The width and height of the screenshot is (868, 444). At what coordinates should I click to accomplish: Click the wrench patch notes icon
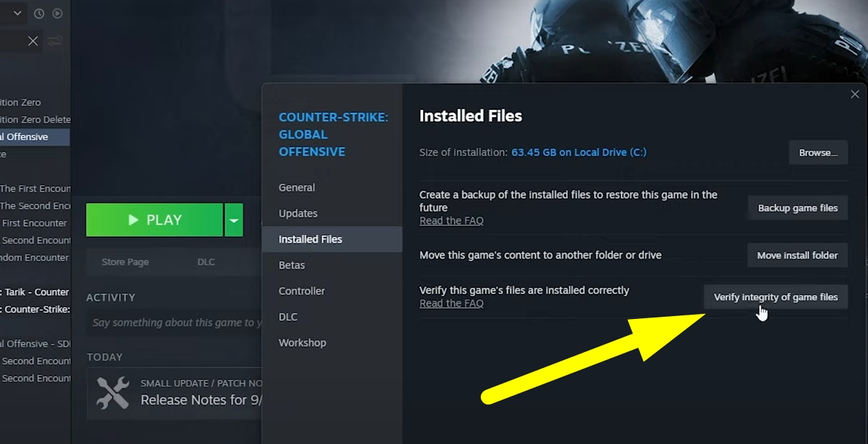pos(113,393)
